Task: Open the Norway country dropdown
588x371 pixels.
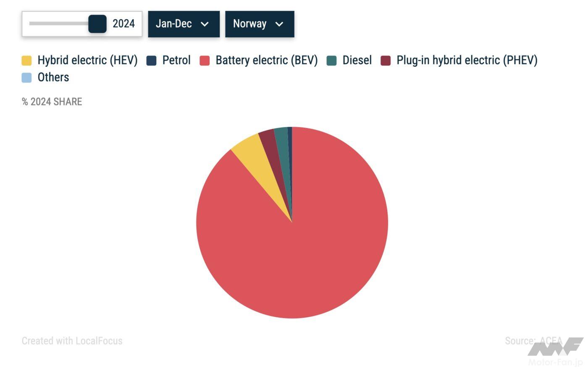Action: point(259,24)
